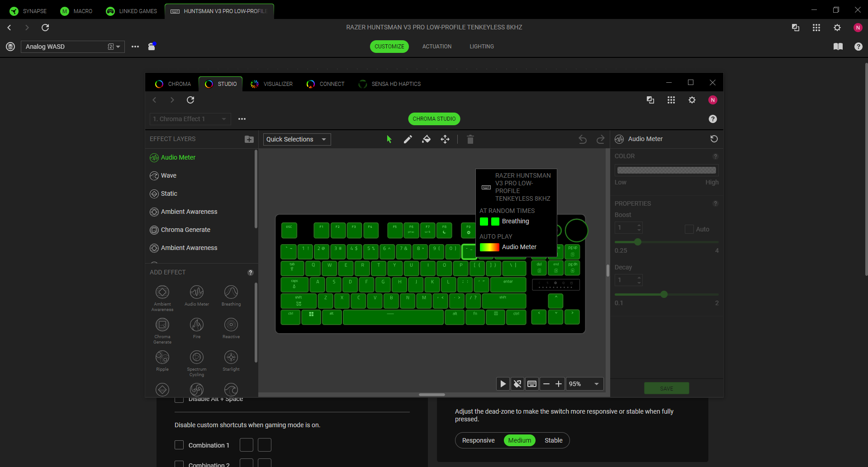Add Breathing effect
The image size is (868, 467).
tap(231, 296)
